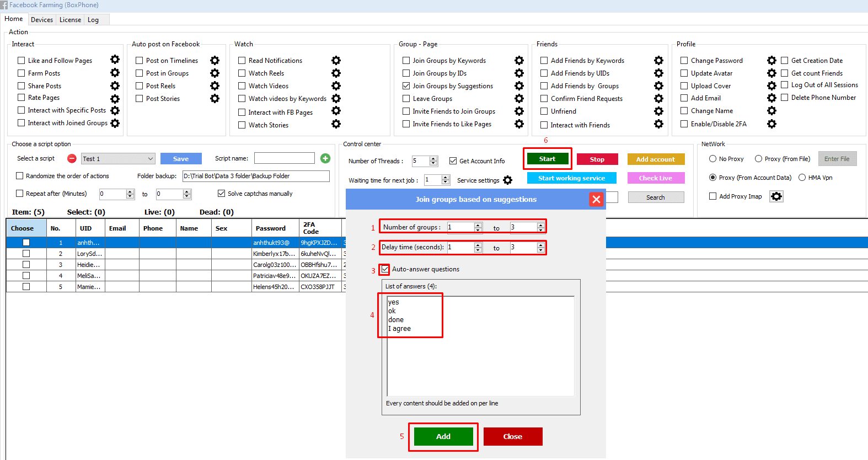
Task: Open settings gear for Post on Timelines
Action: (x=215, y=60)
